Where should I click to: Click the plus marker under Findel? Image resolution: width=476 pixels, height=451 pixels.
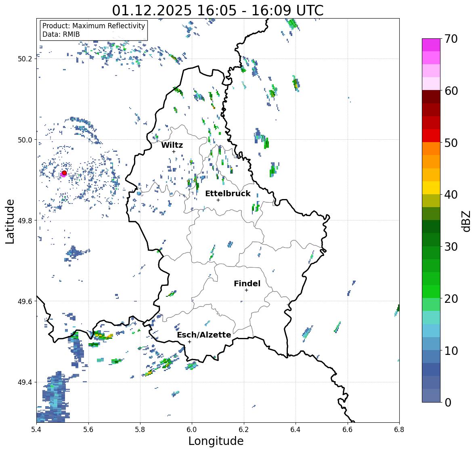[x=247, y=290]
